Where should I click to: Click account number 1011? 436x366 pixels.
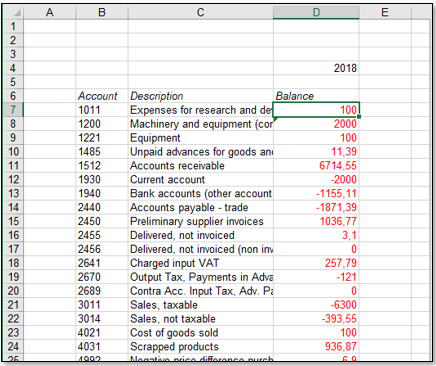coord(102,110)
